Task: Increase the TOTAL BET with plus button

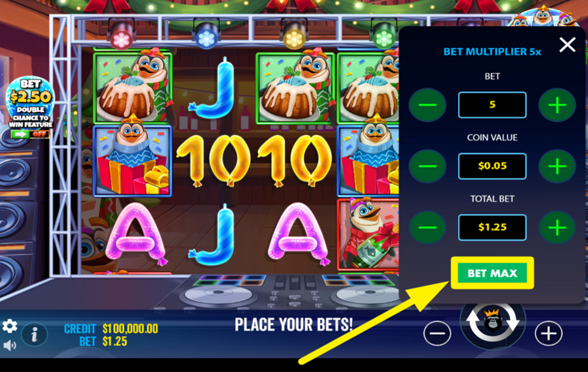Action: pyautogui.click(x=557, y=227)
